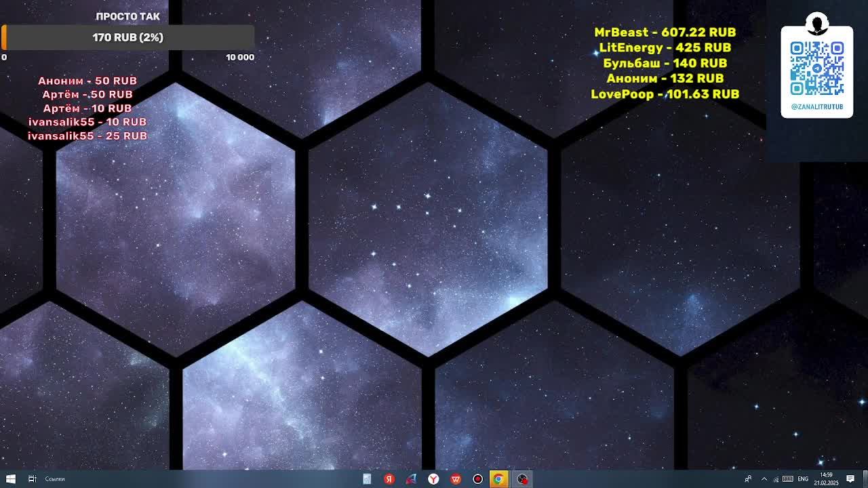Click the ivansalik55 - 10 RUB donation
868x488 pixels.
tap(87, 122)
